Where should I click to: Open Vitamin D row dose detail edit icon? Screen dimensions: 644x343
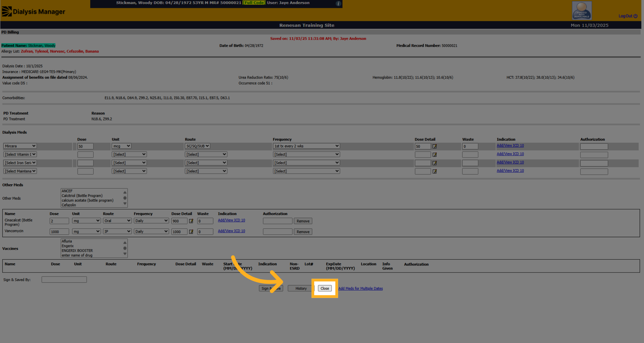(435, 155)
